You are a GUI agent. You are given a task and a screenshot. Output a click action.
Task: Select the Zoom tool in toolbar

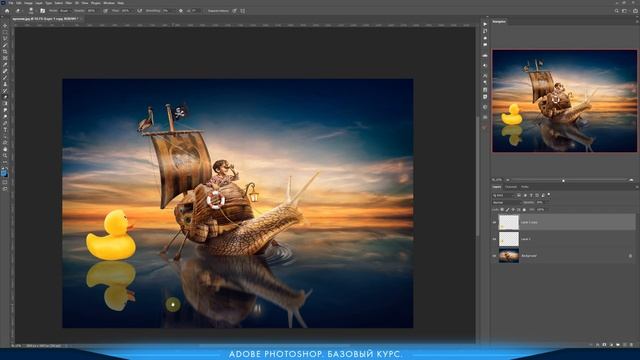tap(5, 155)
